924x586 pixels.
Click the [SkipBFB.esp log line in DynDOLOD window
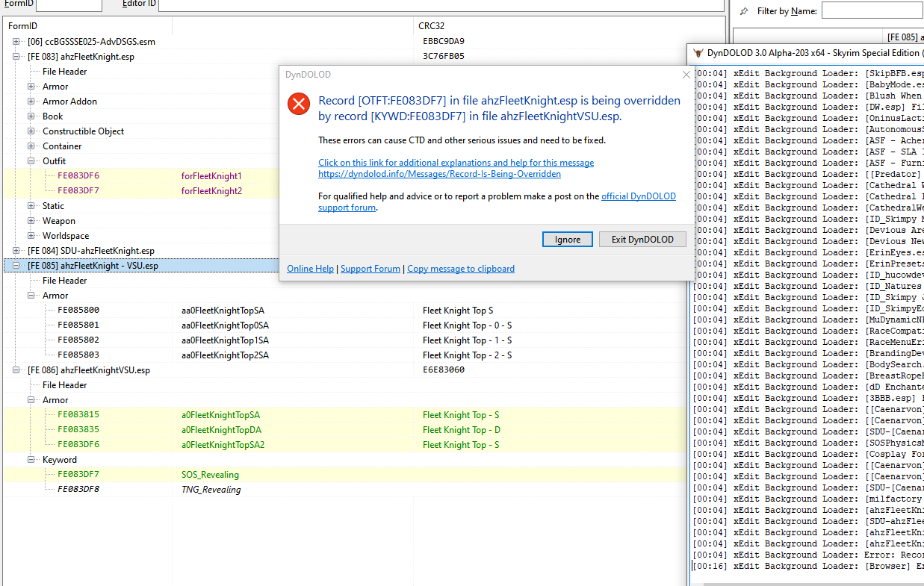point(810,73)
